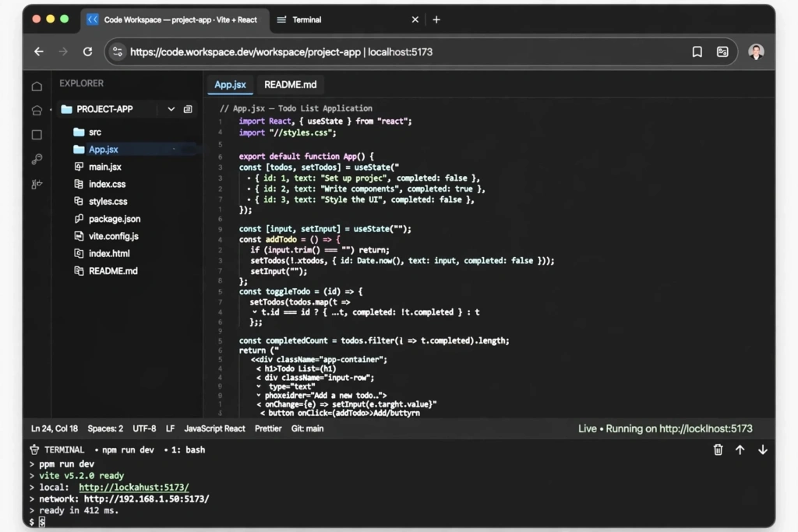The image size is (798, 532).
Task: Click the terminal down arrow icon
Action: pyautogui.click(x=762, y=449)
